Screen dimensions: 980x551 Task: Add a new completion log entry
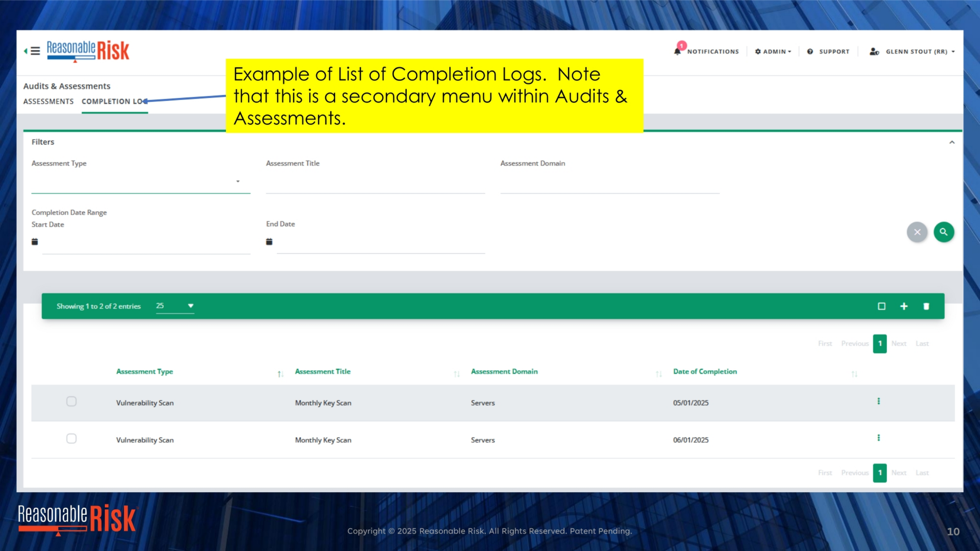click(904, 306)
